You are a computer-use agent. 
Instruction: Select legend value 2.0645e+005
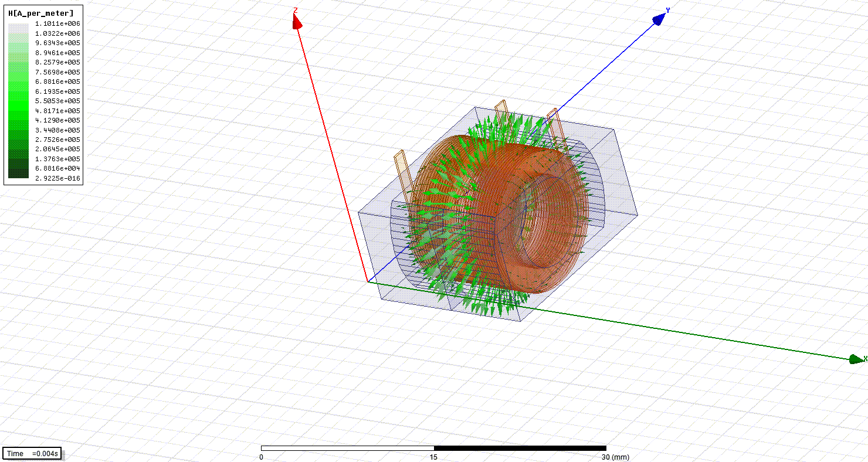(57, 150)
